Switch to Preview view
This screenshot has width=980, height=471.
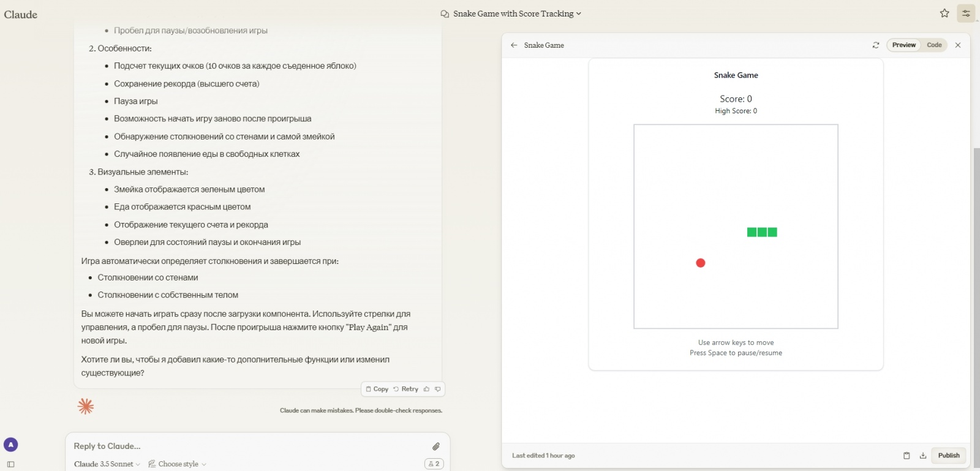click(x=903, y=45)
